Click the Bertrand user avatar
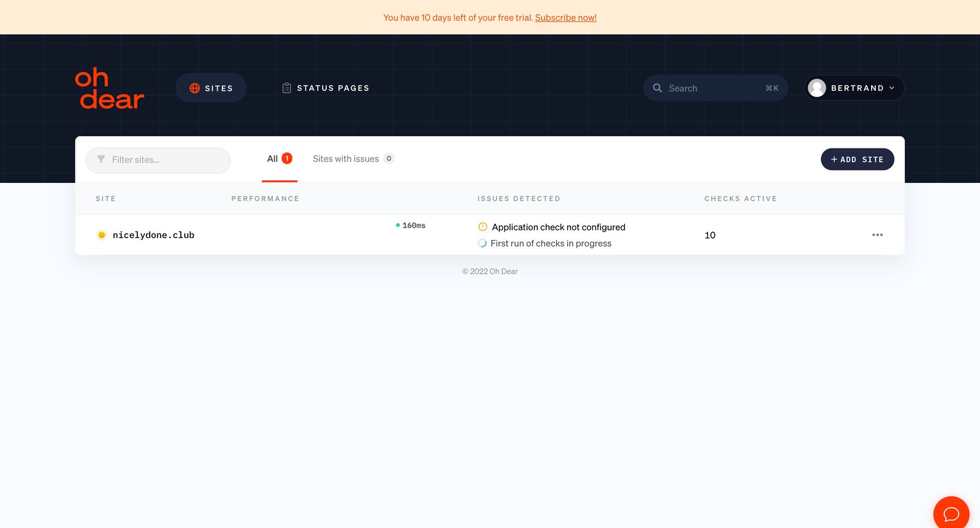Viewport: 980px width, 528px height. point(817,88)
